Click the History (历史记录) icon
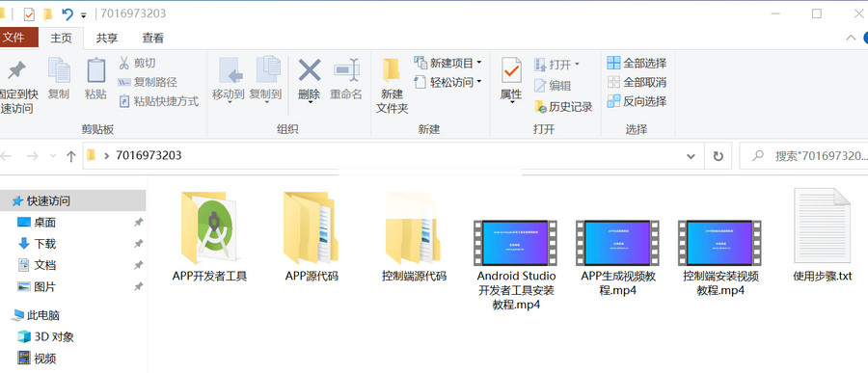 [540, 107]
